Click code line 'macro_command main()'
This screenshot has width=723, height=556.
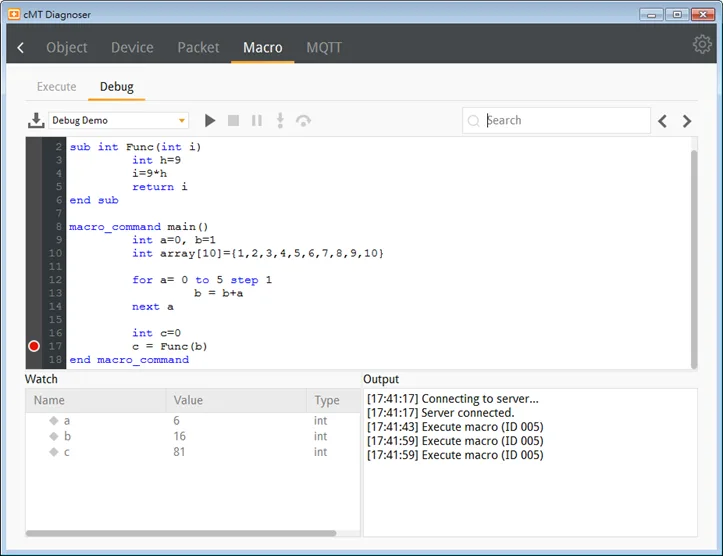coord(138,227)
